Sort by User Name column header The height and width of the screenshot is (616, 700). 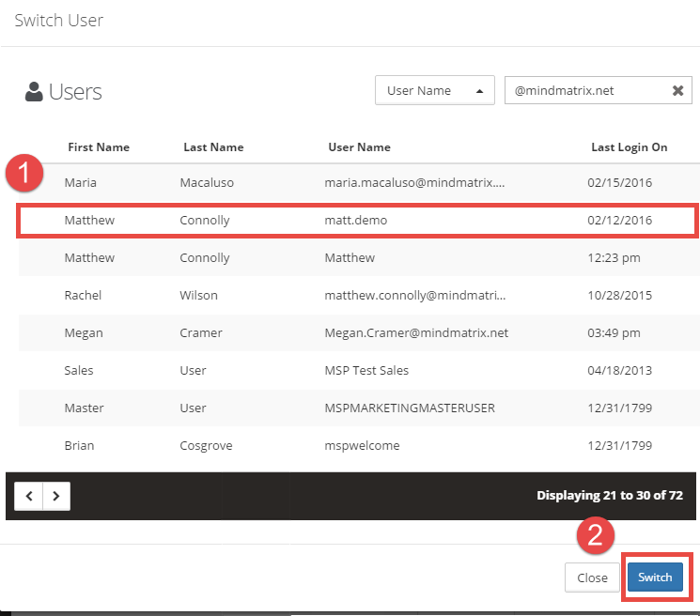point(359,147)
